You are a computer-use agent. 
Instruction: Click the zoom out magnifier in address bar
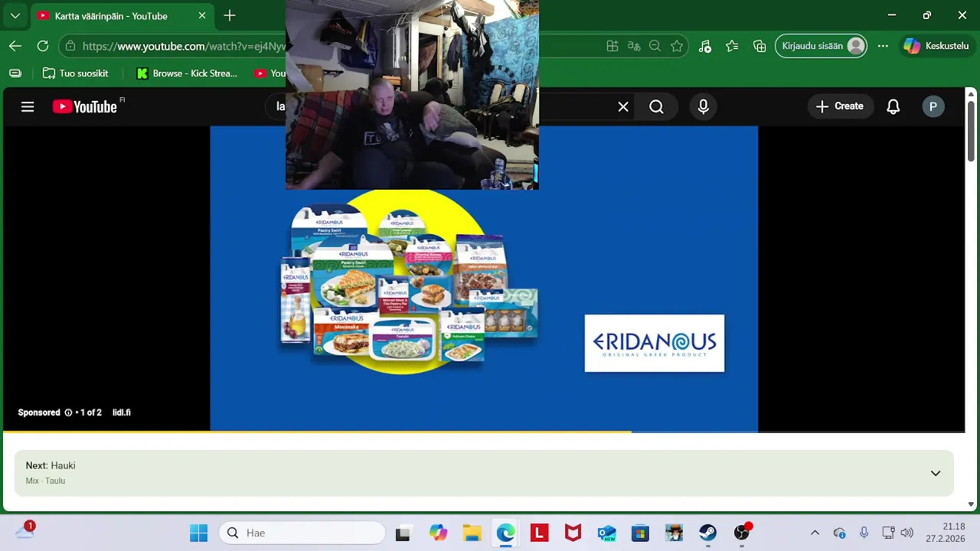click(655, 46)
